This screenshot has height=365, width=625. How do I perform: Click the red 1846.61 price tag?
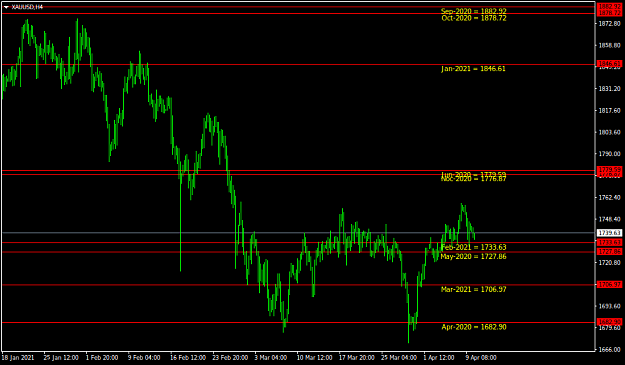[x=609, y=64]
